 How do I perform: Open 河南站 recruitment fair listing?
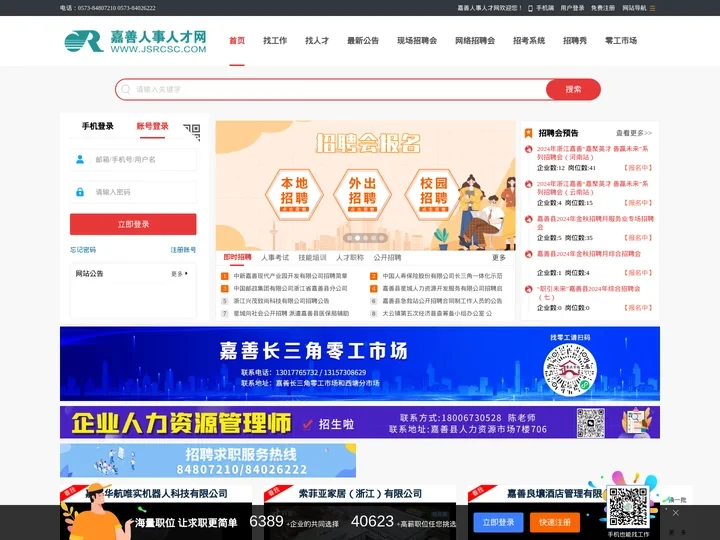[592, 153]
